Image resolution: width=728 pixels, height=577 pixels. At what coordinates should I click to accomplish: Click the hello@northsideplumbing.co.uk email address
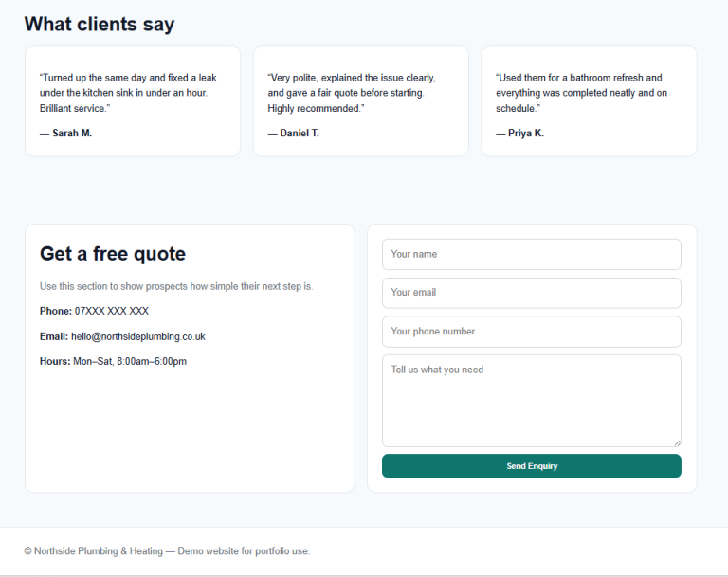[x=138, y=336]
